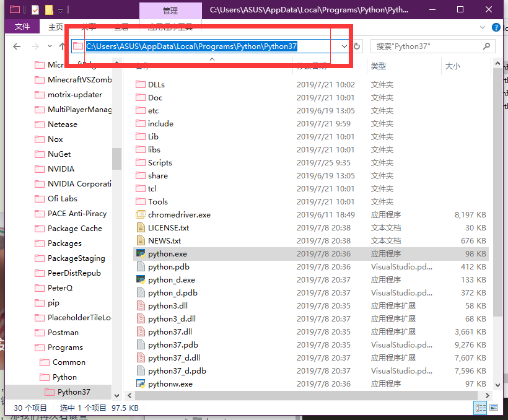Sort files by the 类型 column header
The height and width of the screenshot is (420, 508).
click(x=378, y=66)
